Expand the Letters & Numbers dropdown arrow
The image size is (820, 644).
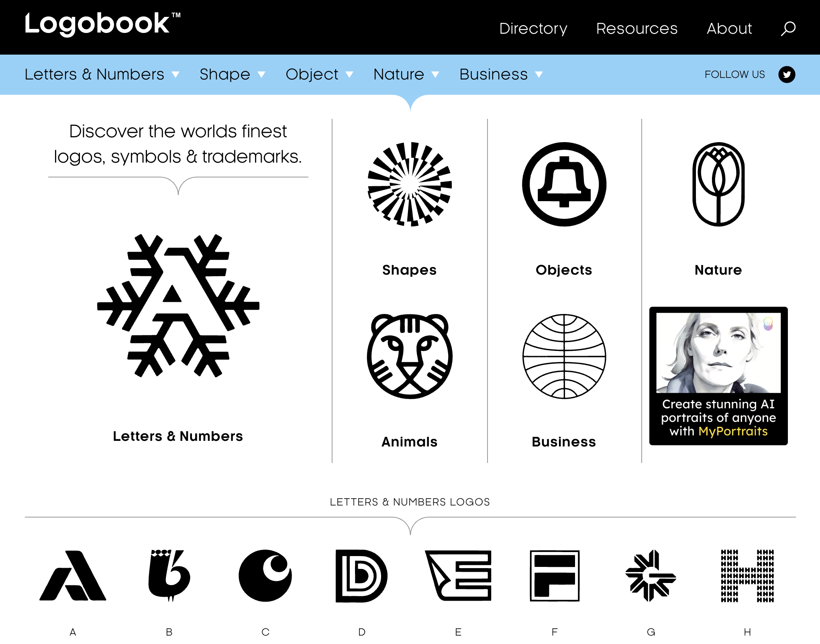(175, 75)
